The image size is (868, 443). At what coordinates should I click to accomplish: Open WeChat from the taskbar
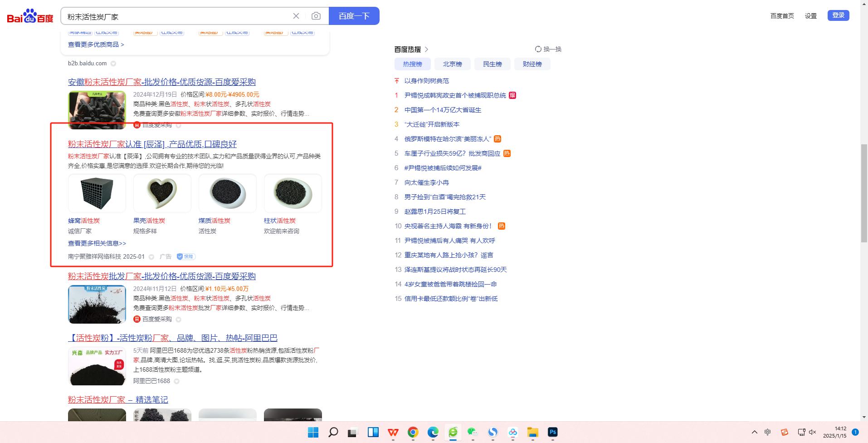[473, 432]
